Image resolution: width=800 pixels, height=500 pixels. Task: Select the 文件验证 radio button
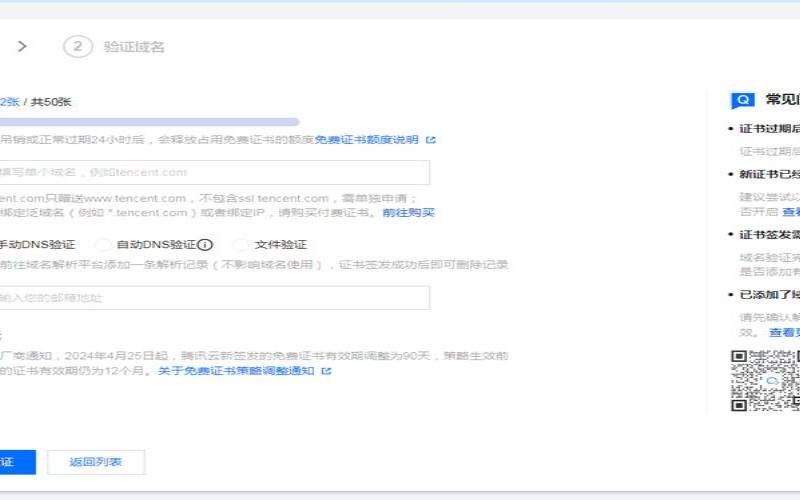[x=240, y=245]
